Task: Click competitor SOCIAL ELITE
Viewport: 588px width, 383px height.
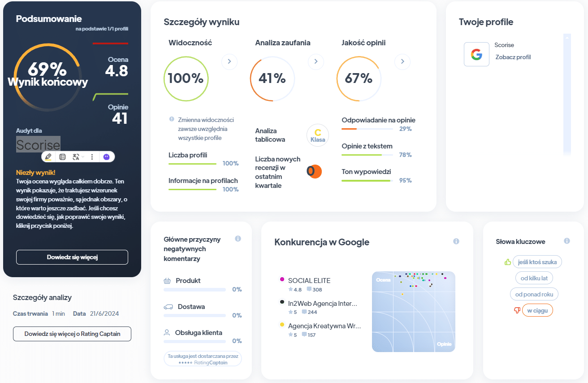Action: tap(309, 280)
